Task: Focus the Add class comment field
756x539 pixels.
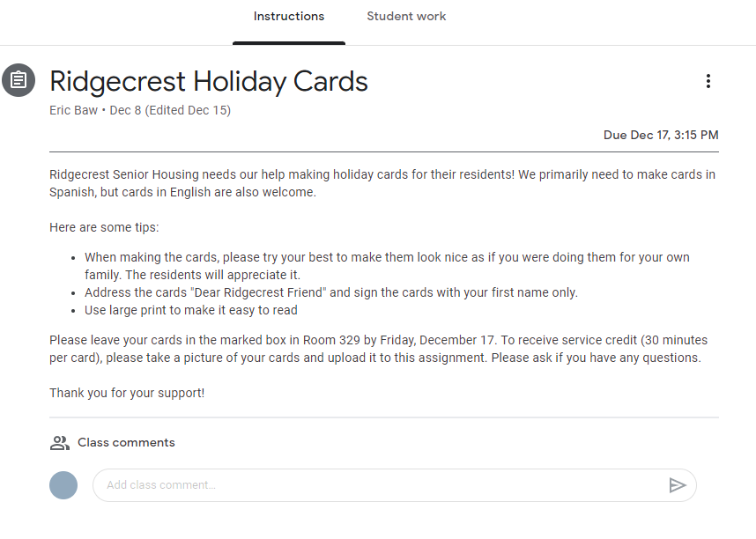Action: pos(379,485)
